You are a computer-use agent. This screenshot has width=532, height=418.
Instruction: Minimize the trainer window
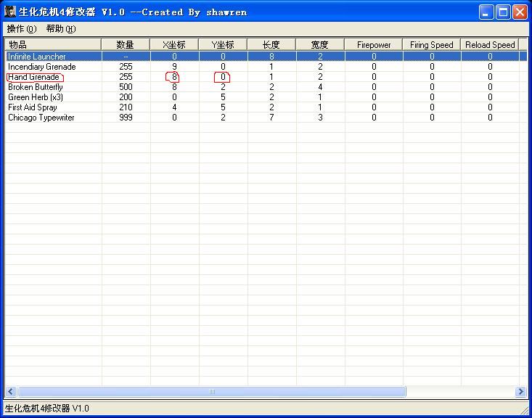[x=486, y=12]
